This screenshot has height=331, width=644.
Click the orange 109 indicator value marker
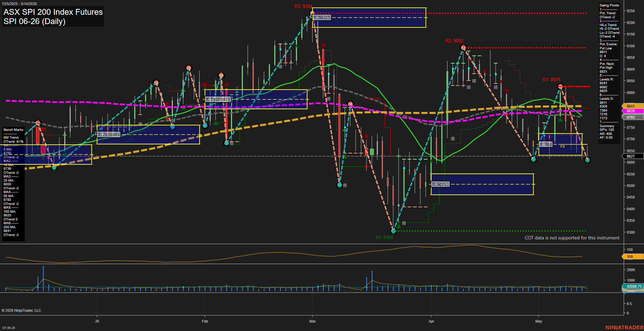632,257
